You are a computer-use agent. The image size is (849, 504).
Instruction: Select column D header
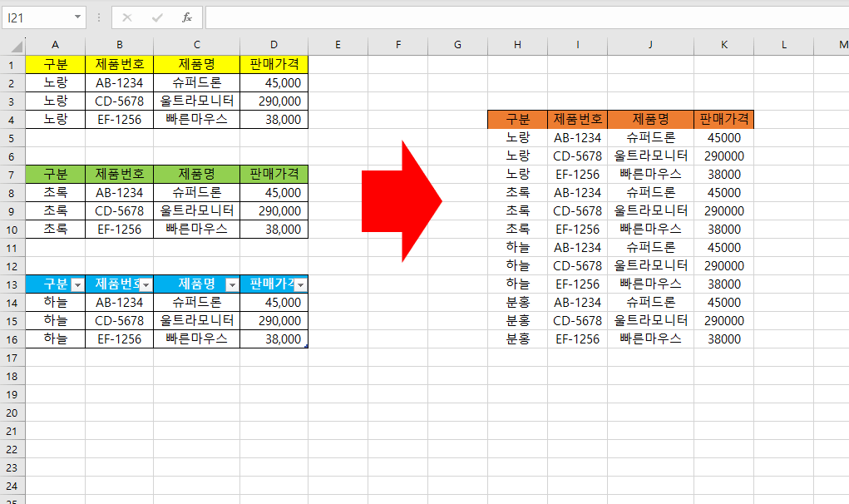pyautogui.click(x=274, y=45)
